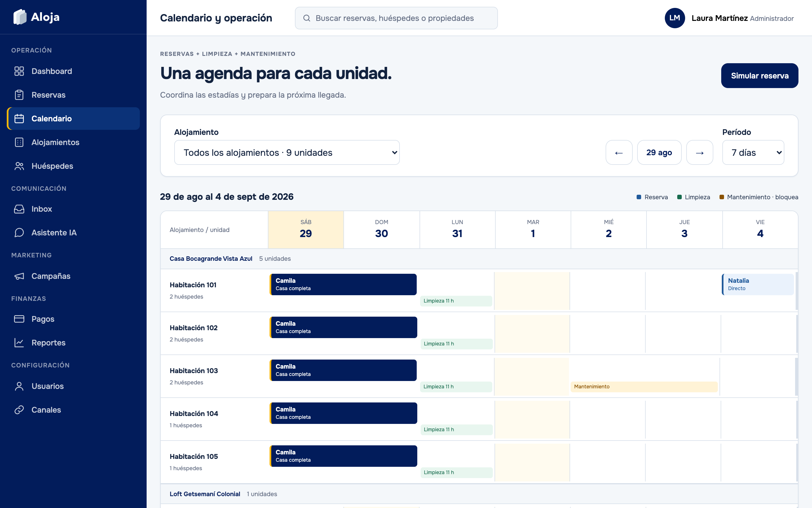Click the Usuarios person icon
The image size is (812, 508).
click(19, 386)
